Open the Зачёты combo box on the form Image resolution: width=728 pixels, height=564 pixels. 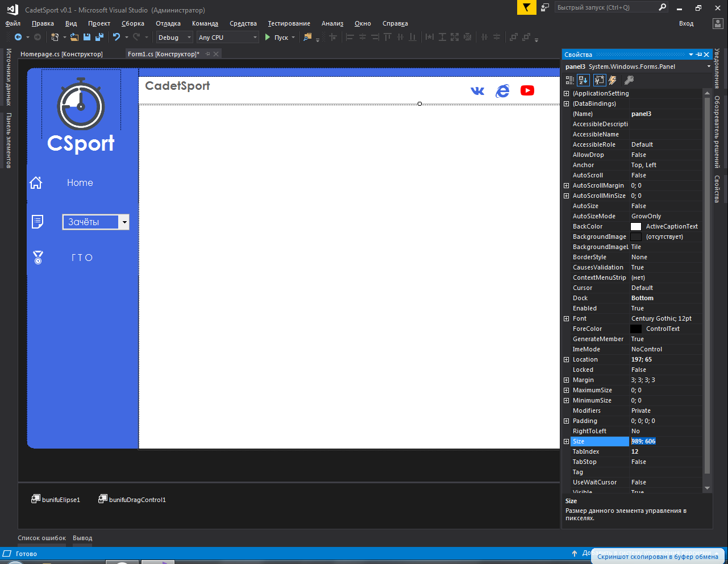coord(124,222)
